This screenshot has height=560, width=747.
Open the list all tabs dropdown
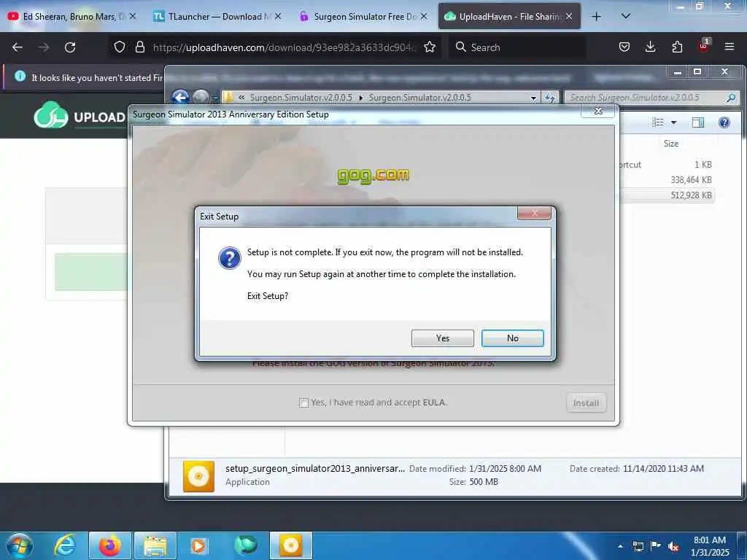point(626,16)
